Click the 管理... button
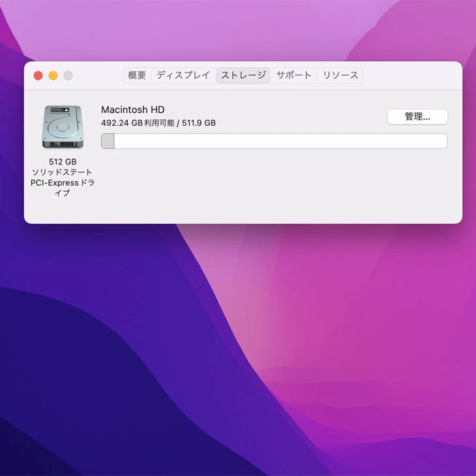The width and height of the screenshot is (476, 476). click(417, 117)
